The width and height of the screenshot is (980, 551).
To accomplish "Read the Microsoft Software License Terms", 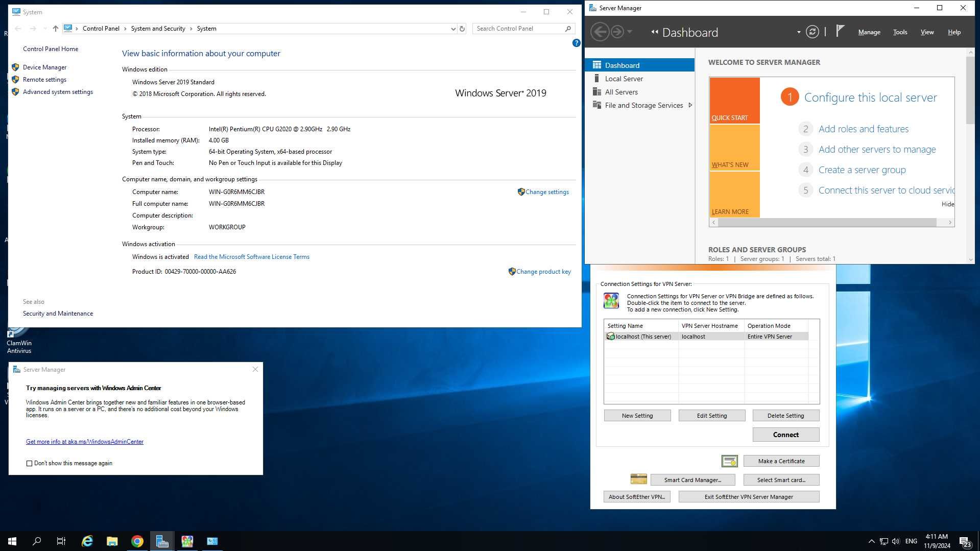I will [252, 257].
